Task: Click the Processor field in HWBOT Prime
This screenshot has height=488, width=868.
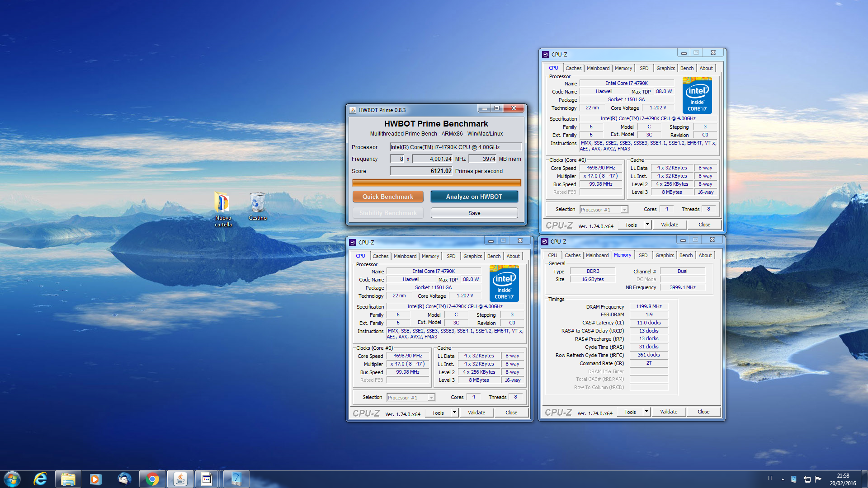Action: pos(455,147)
